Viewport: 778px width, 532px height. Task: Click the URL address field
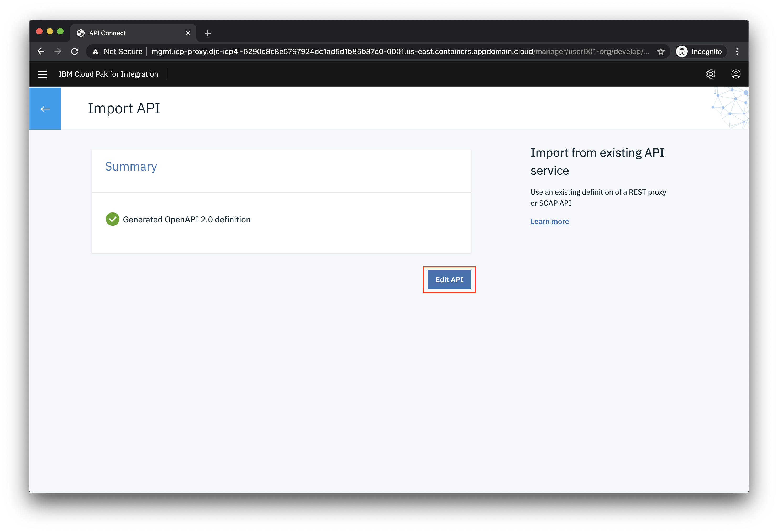pos(368,51)
